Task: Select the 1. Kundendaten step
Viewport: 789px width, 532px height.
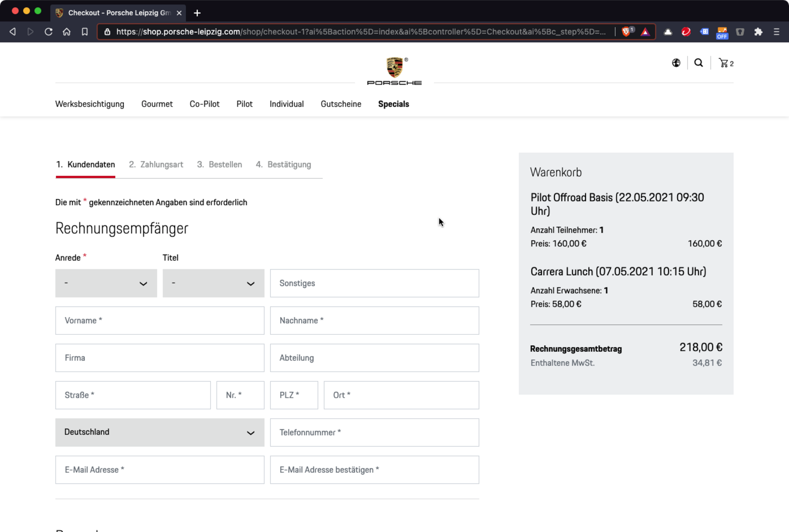Action: (86, 164)
